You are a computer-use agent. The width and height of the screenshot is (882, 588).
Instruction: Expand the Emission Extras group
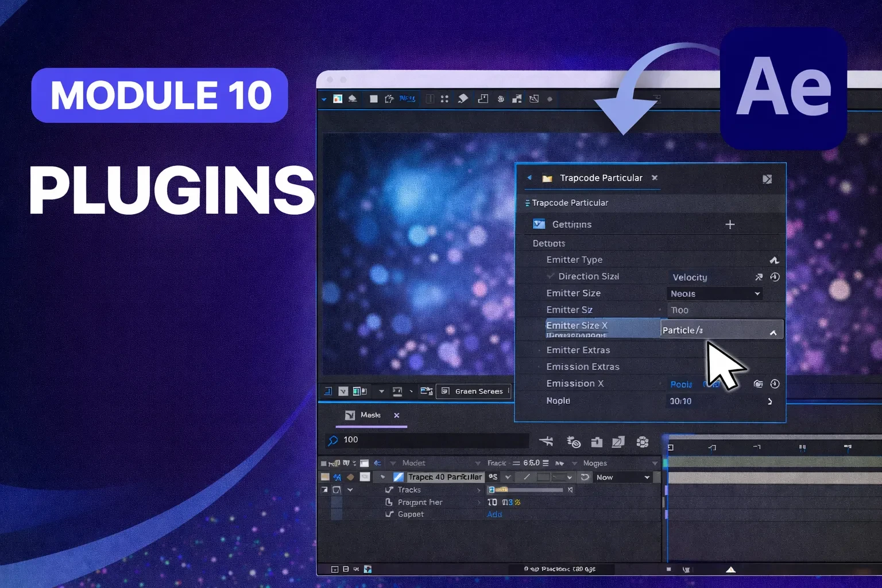pos(583,366)
